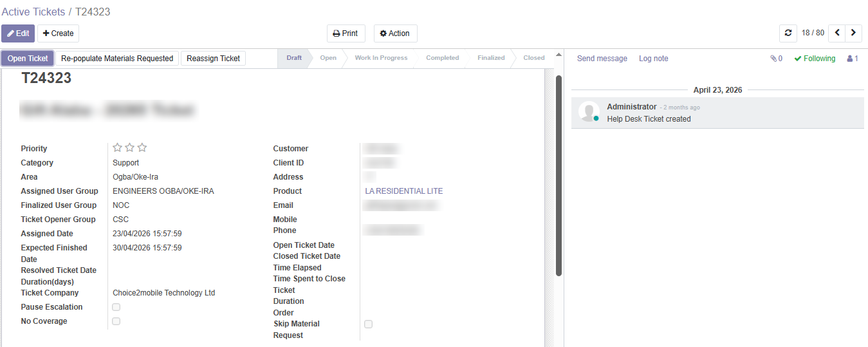Click Help Desk Ticket created message
Image resolution: width=868 pixels, height=347 pixels.
tap(649, 119)
